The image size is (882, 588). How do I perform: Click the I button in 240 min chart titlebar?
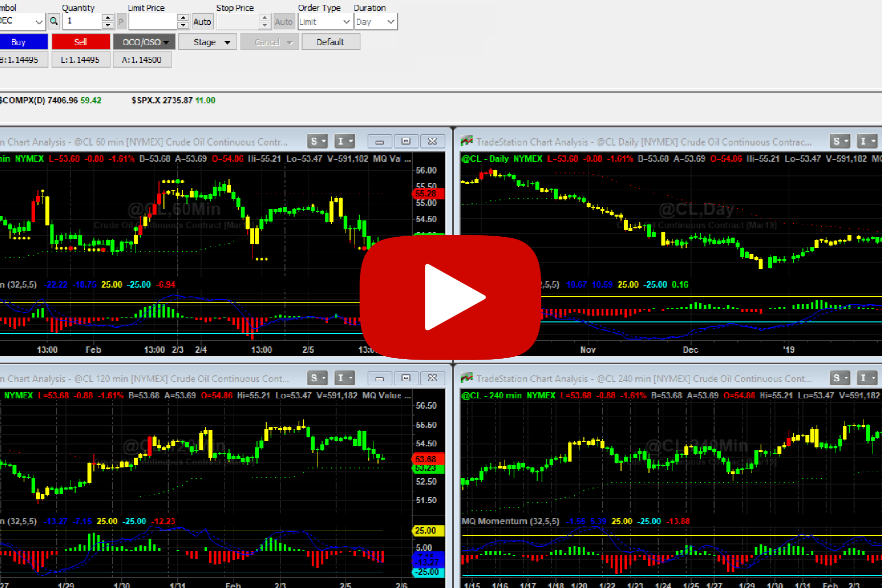point(867,378)
